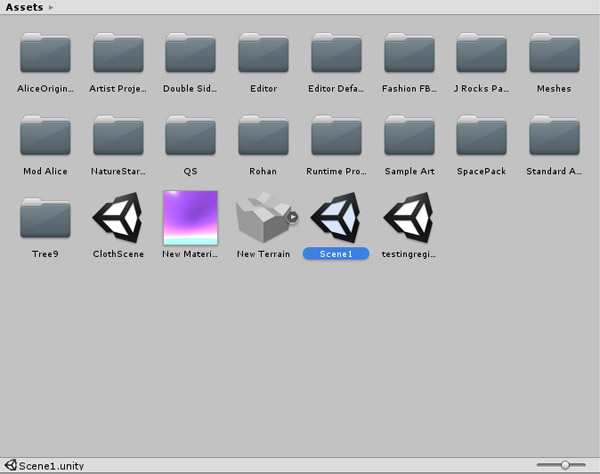
Task: Click the Editor name label
Action: point(263,89)
